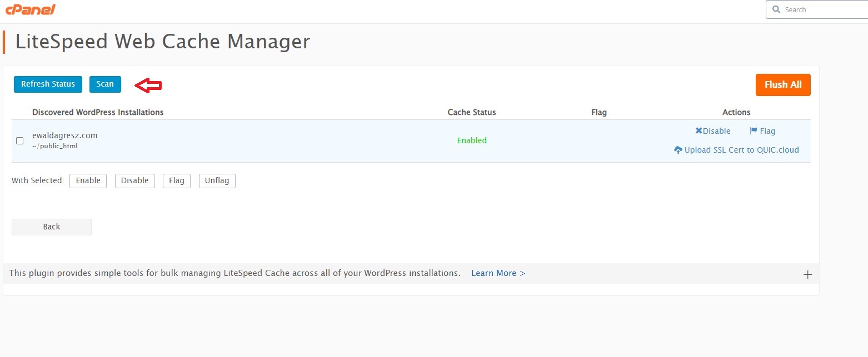Click the Flag link in Actions

pyautogui.click(x=762, y=131)
